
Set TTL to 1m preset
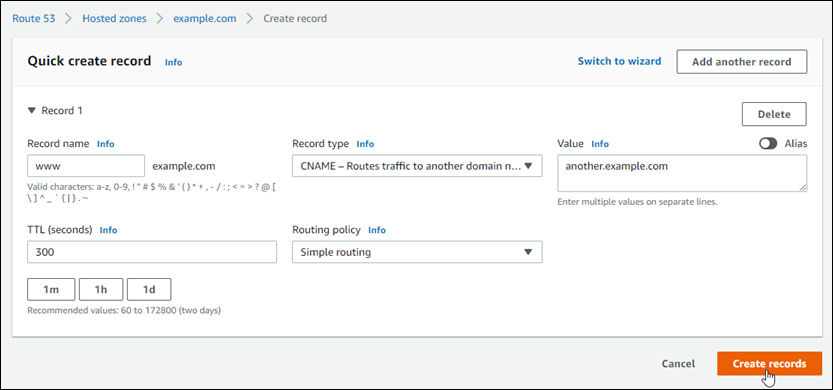click(51, 290)
